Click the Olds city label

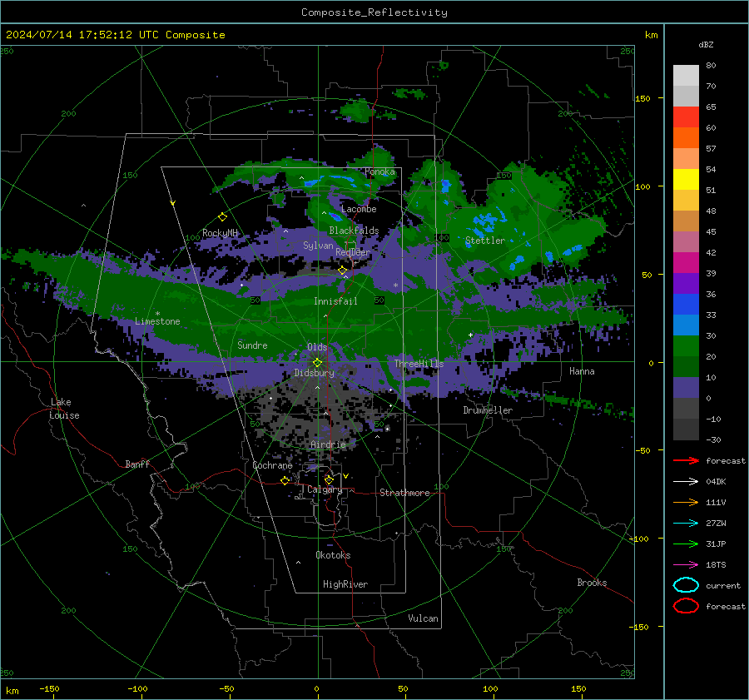pos(317,347)
